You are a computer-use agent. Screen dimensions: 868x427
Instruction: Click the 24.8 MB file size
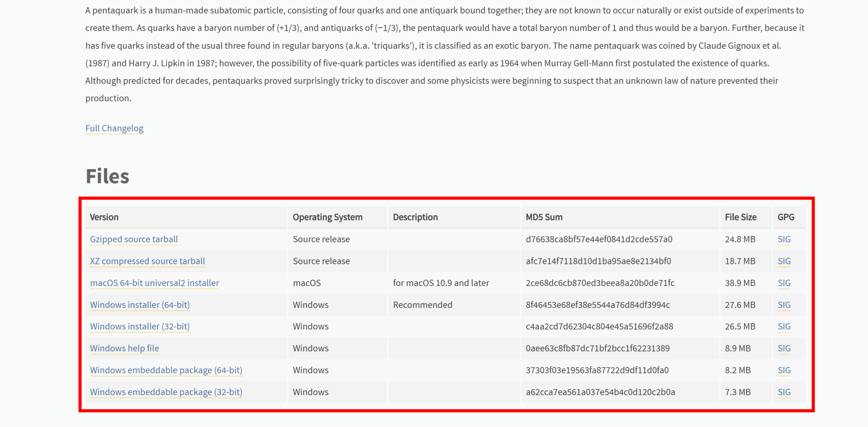740,239
